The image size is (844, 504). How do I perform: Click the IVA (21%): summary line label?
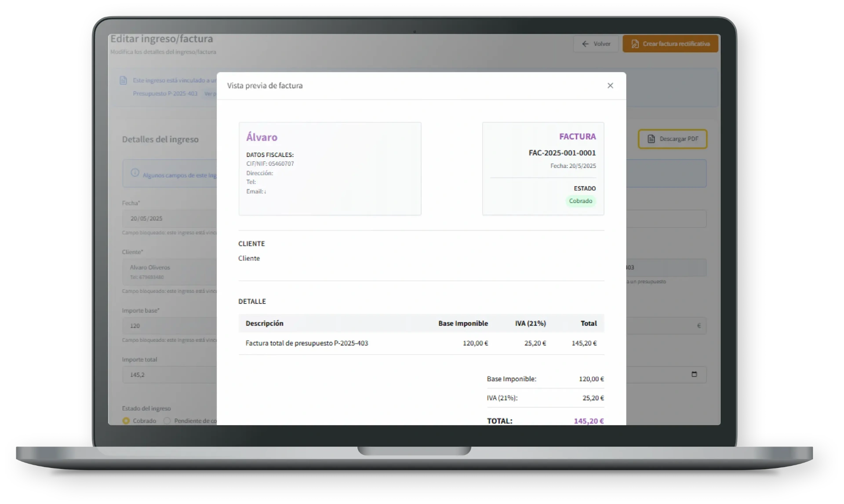point(502,398)
